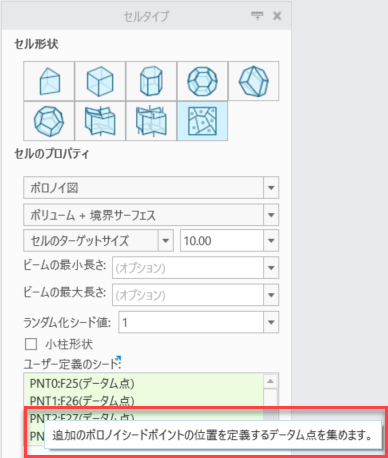Select the Voronoi random cell shape
The image size is (388, 458).
click(x=202, y=121)
